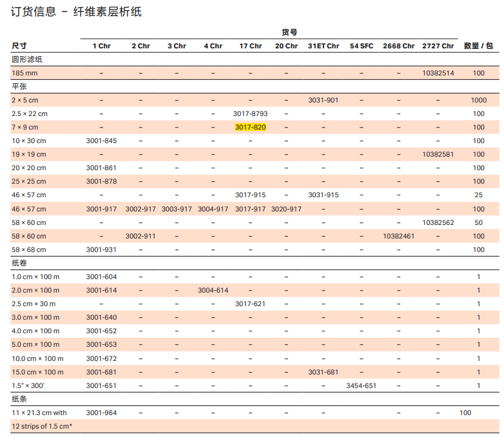Select the 数量 / 包 column header
This screenshot has height=437, width=504.
(x=478, y=46)
